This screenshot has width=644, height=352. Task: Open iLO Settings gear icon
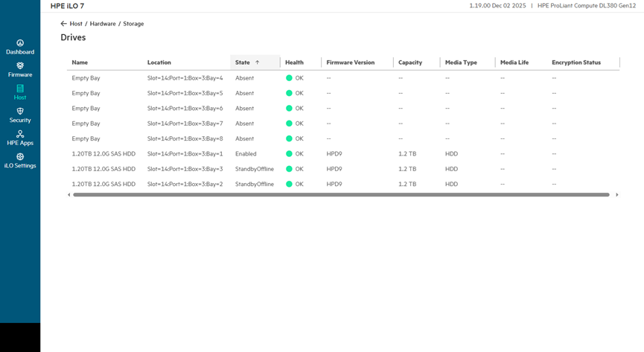click(x=20, y=157)
